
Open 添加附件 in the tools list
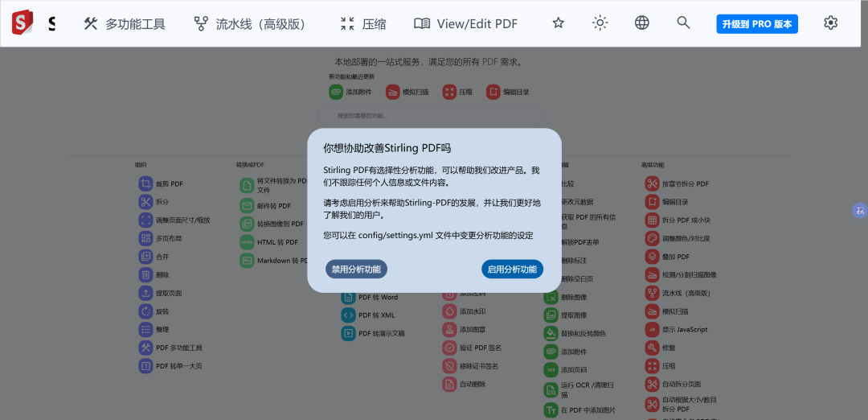[565, 352]
